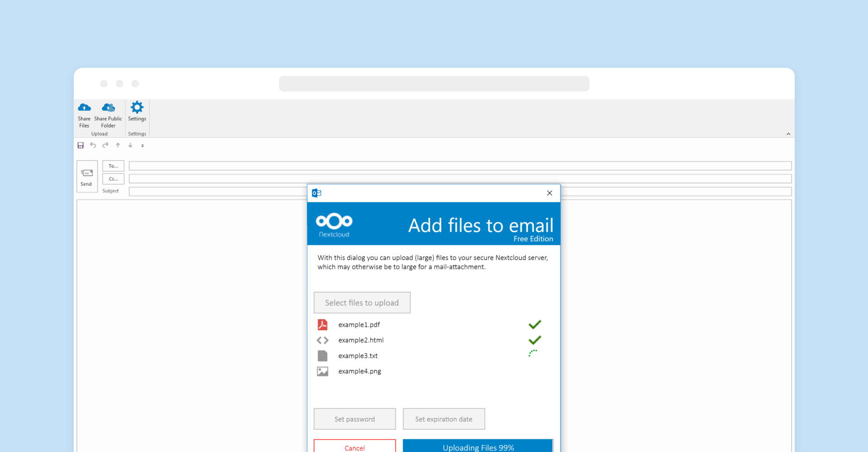Click the green checkmark for example1.pdf

[535, 325]
